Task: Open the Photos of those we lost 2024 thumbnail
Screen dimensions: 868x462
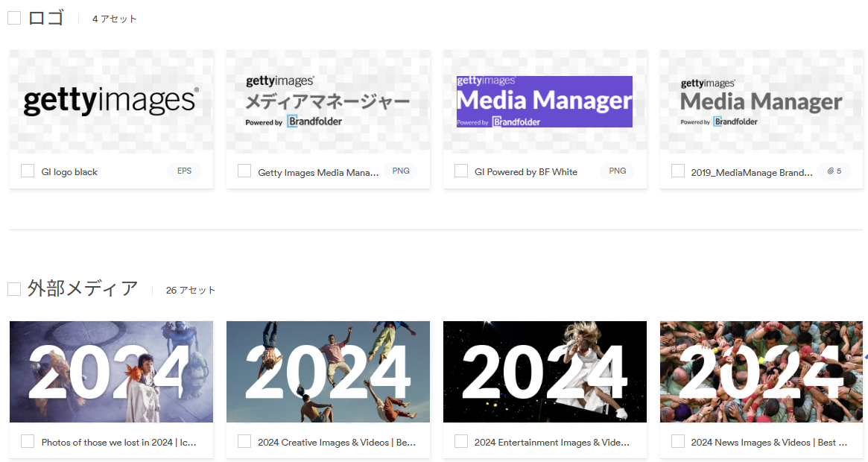Action: click(111, 372)
